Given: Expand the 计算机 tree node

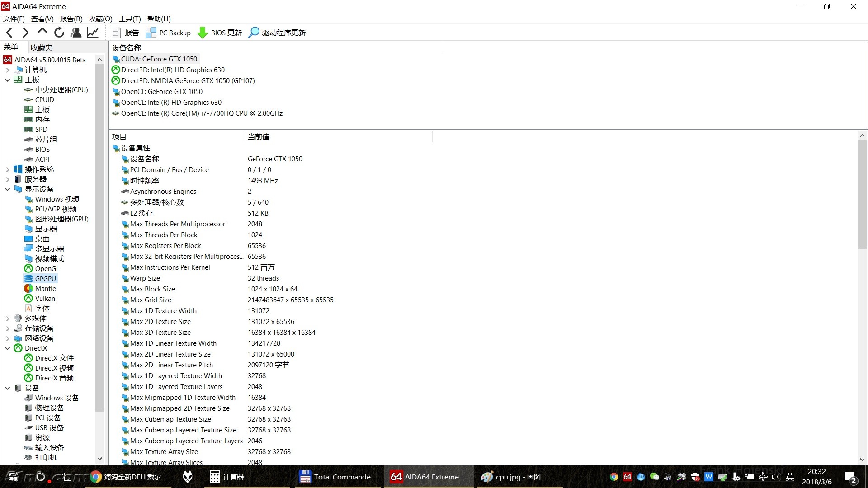Looking at the screenshot, I should [7, 70].
